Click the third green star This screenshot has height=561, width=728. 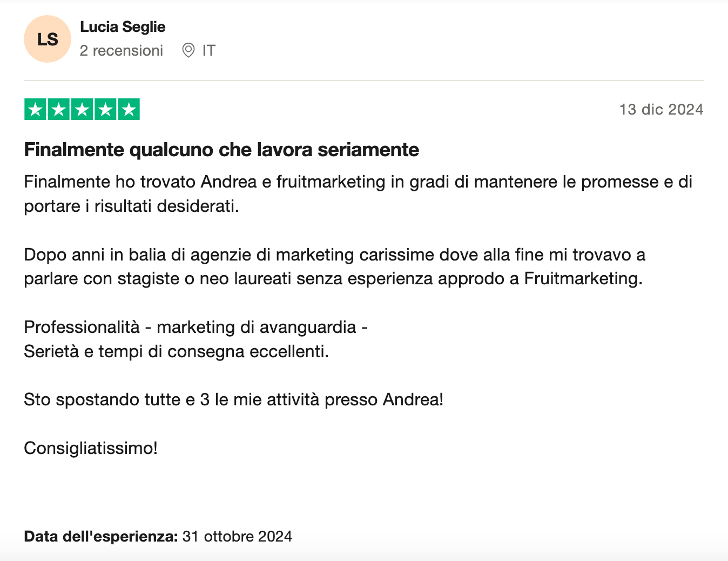click(x=82, y=109)
